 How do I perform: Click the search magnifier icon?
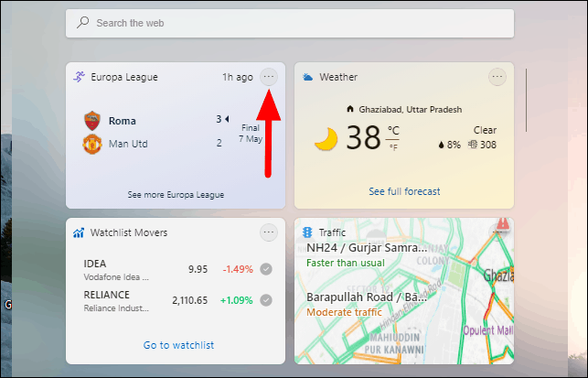click(82, 23)
